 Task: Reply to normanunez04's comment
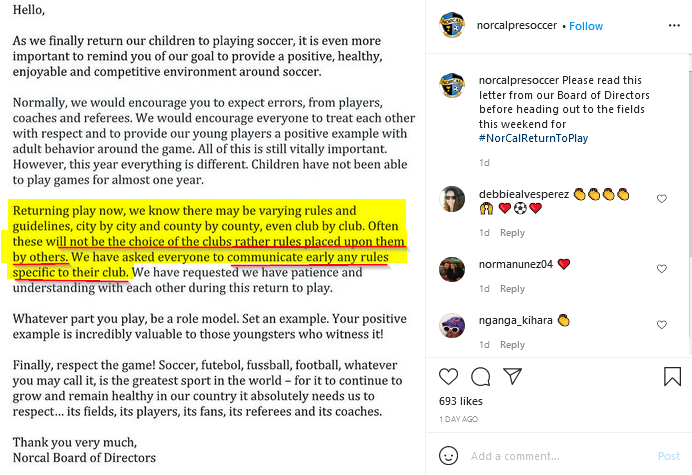[x=512, y=289]
